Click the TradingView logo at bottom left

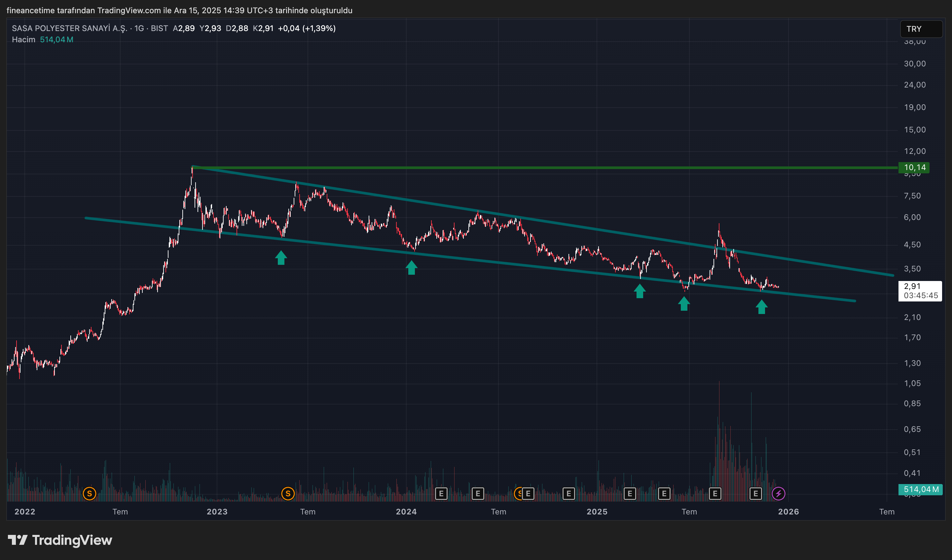pos(60,540)
